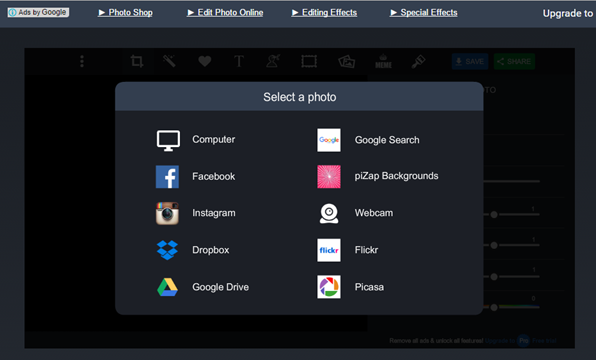Open the Picasa pinwheel icon

pyautogui.click(x=329, y=287)
